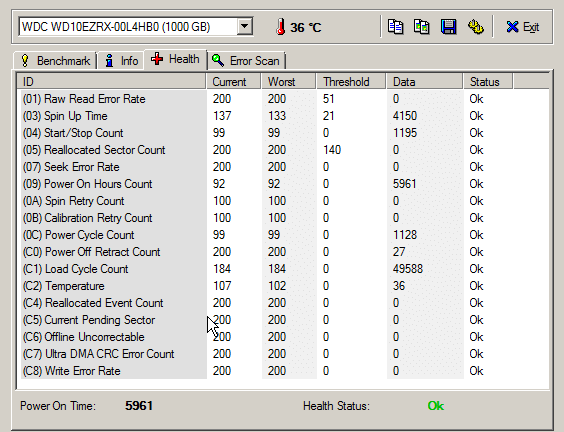Click the copy screenshot to clipboard icon
564x432 pixels.
422,27
